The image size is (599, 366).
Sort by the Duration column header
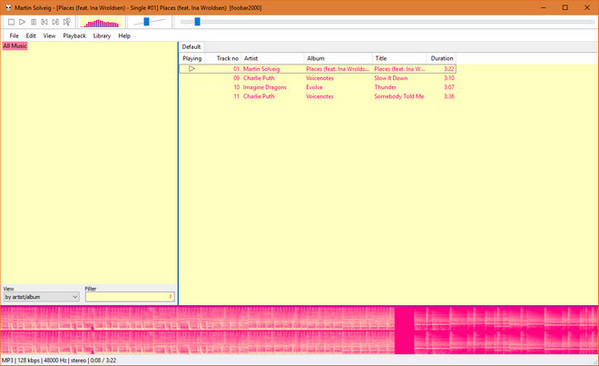click(441, 58)
